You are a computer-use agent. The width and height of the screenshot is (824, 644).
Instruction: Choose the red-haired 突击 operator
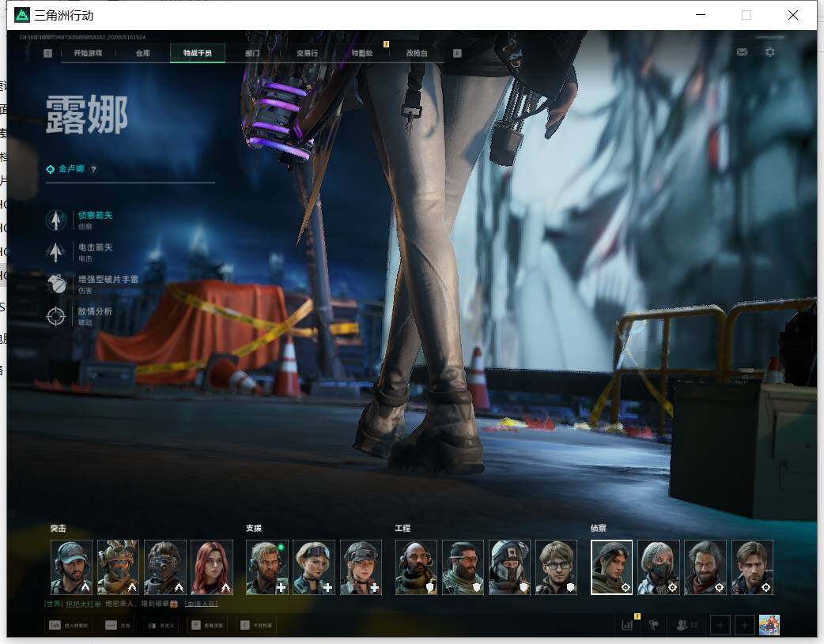[212, 567]
